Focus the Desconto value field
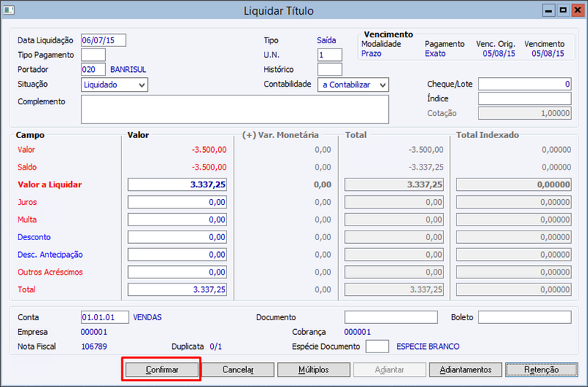The width and height of the screenshot is (588, 387). click(x=177, y=237)
